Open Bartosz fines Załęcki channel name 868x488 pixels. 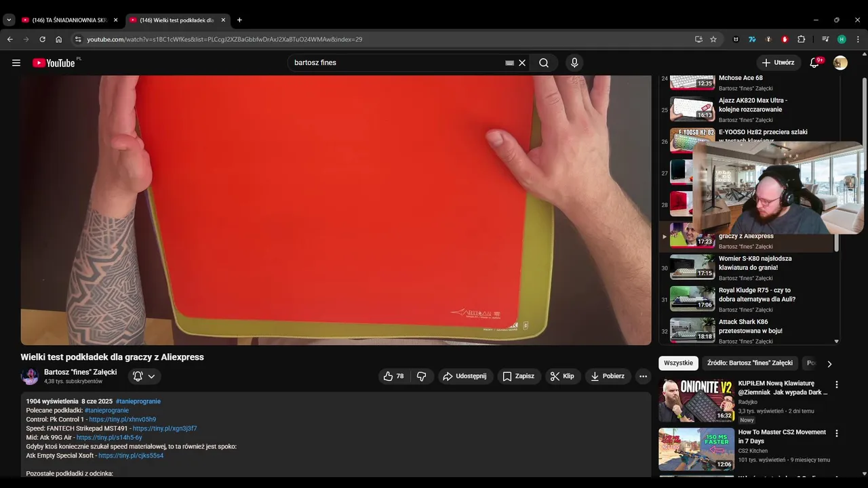[80, 372]
